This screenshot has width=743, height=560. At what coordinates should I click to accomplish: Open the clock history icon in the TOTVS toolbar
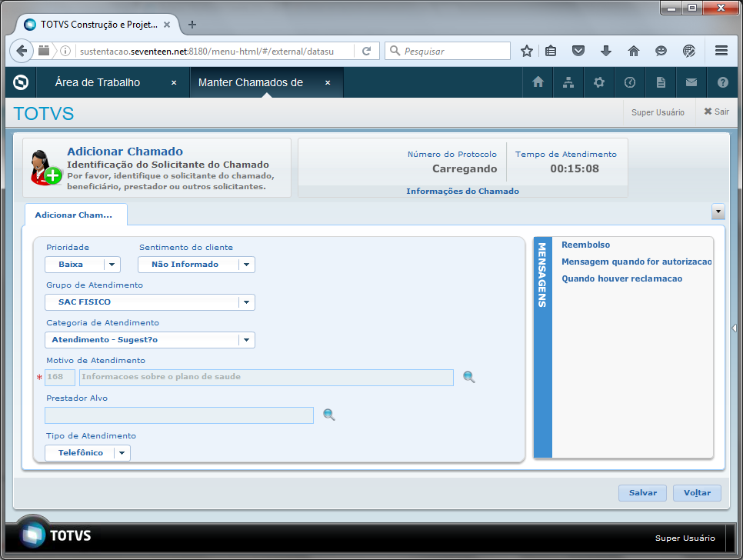[630, 82]
